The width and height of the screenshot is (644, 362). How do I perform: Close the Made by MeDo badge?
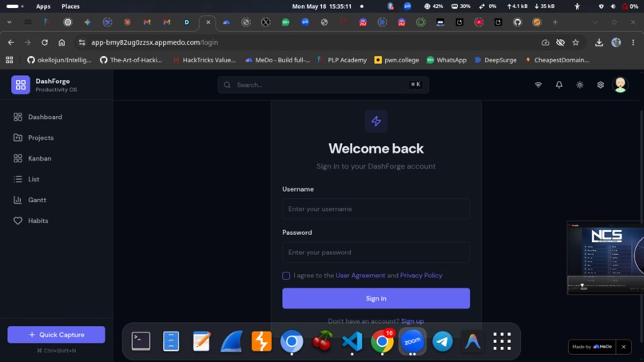pyautogui.click(x=623, y=347)
